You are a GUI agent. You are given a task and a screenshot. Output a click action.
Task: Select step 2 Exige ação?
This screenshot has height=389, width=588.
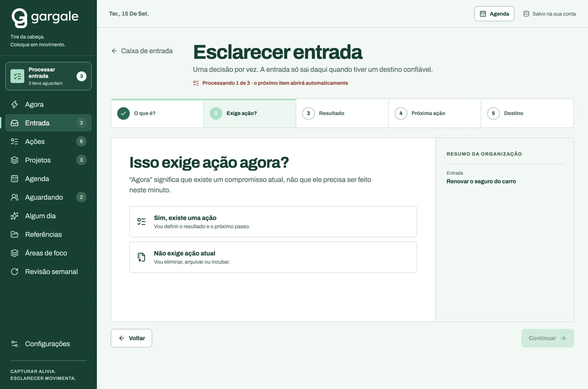(x=250, y=113)
